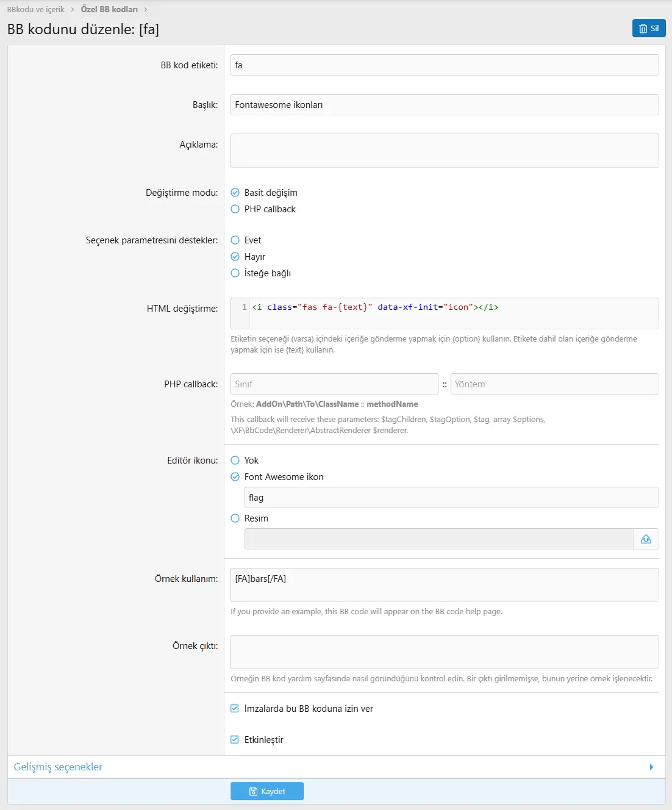Screen dimensions: 672x810
Task: Open Özel BB kodları breadcrumb link
Action: (109, 9)
